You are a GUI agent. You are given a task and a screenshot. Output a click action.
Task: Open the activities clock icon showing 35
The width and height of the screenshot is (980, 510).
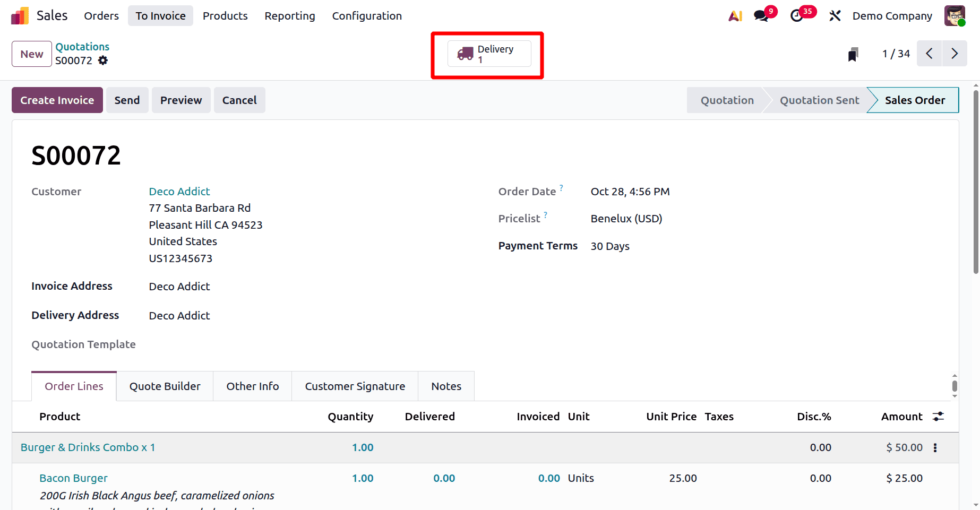(797, 15)
